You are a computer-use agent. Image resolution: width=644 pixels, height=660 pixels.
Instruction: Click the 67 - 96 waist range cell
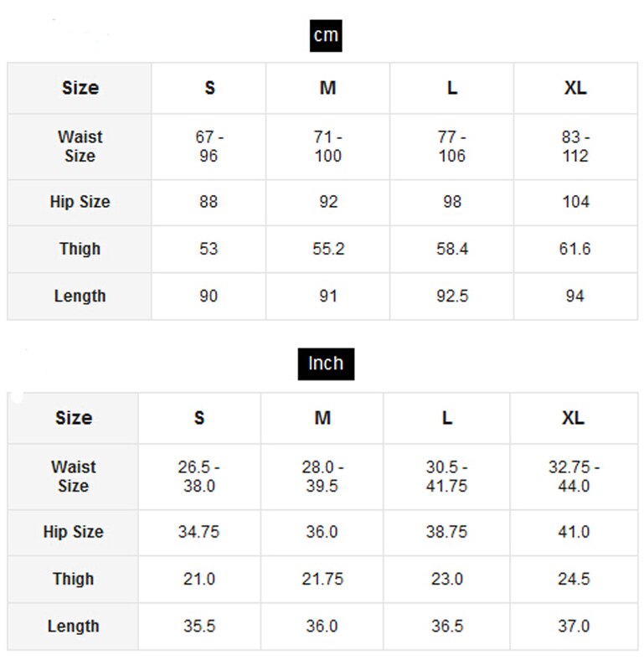pos(209,147)
